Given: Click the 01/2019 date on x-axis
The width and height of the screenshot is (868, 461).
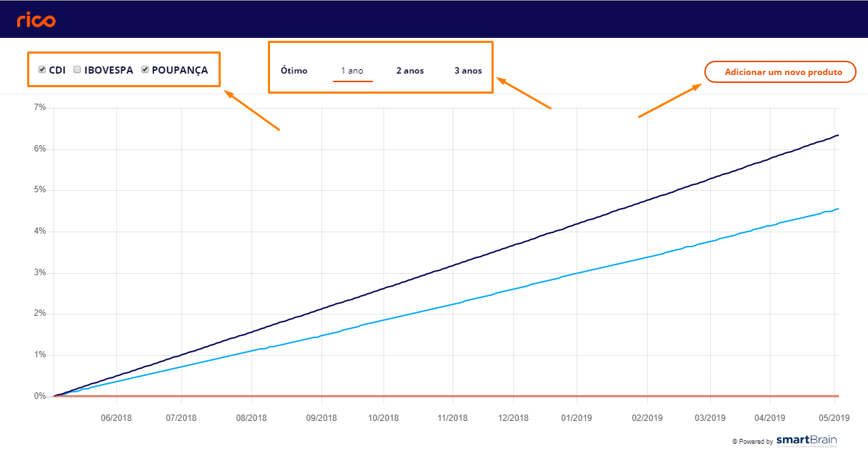Looking at the screenshot, I should (577, 418).
